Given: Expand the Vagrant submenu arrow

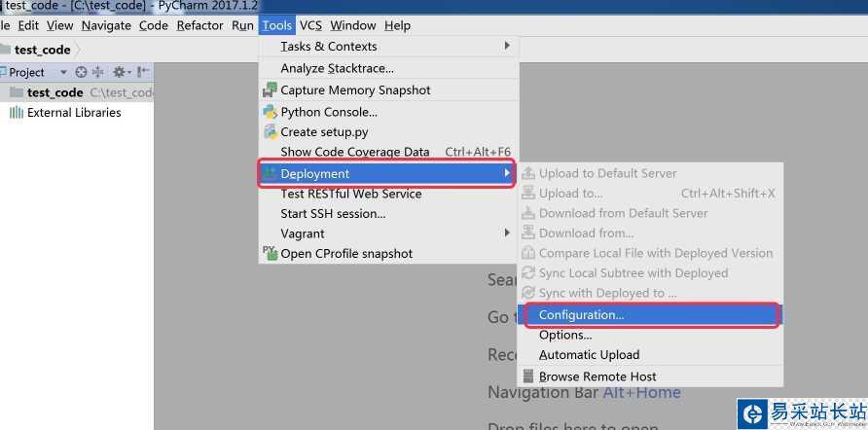Looking at the screenshot, I should (507, 233).
